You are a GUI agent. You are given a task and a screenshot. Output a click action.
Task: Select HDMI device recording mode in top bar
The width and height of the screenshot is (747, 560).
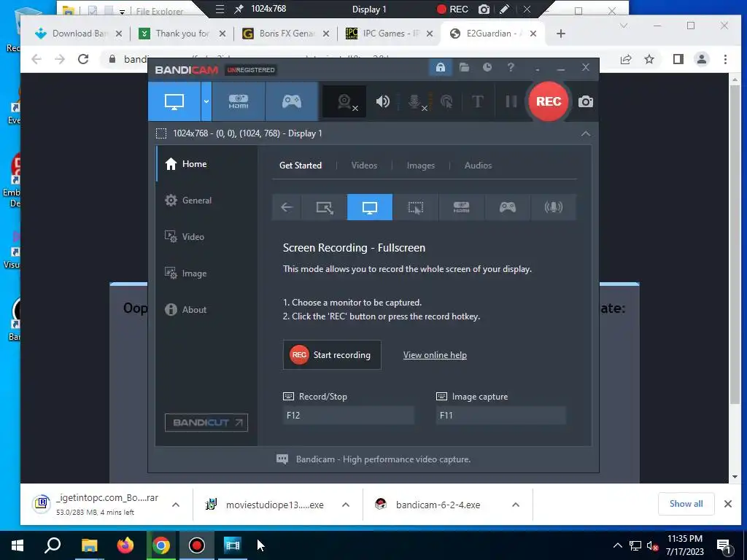pos(239,101)
